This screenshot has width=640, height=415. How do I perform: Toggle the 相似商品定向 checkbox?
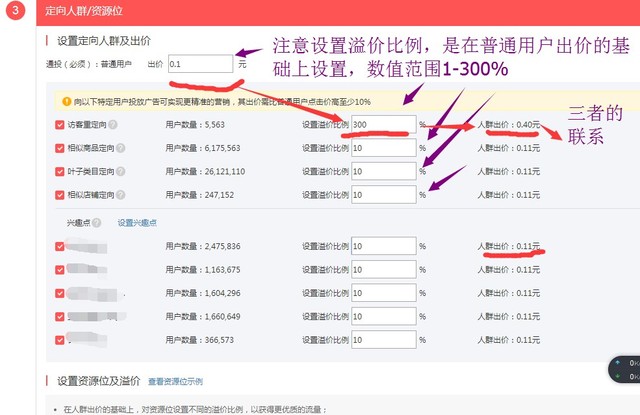[60, 148]
